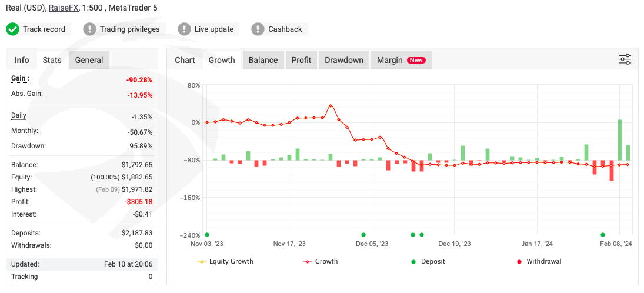Switch to the Stats tab
This screenshot has width=644, height=293.
pyautogui.click(x=52, y=60)
